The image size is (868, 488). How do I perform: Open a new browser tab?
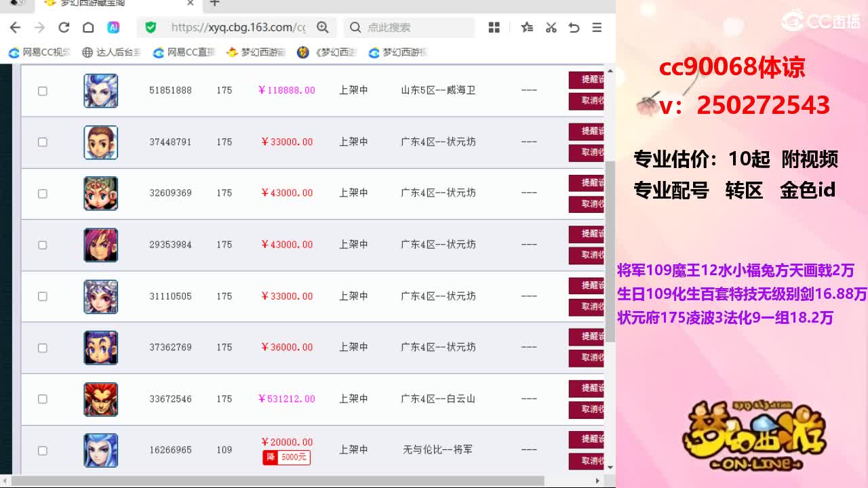(215, 3)
